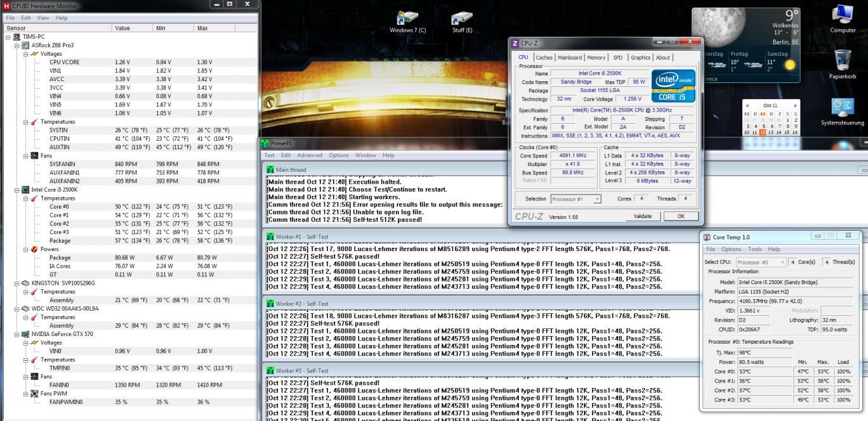Go to previous month in calendar gadget
The width and height of the screenshot is (868, 421).
pyautogui.click(x=747, y=105)
